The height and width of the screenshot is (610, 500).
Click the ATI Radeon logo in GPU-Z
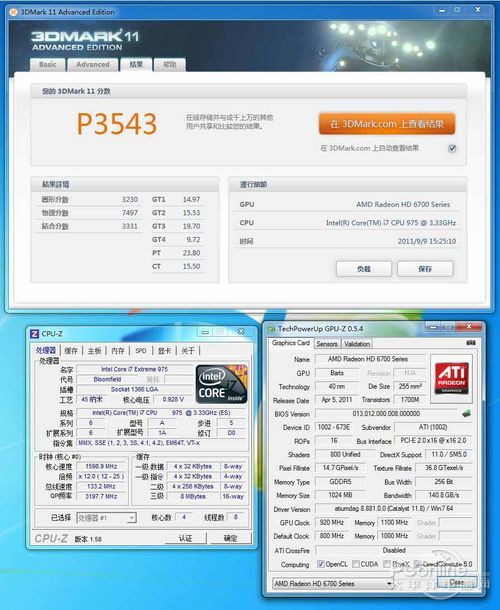pos(451,378)
